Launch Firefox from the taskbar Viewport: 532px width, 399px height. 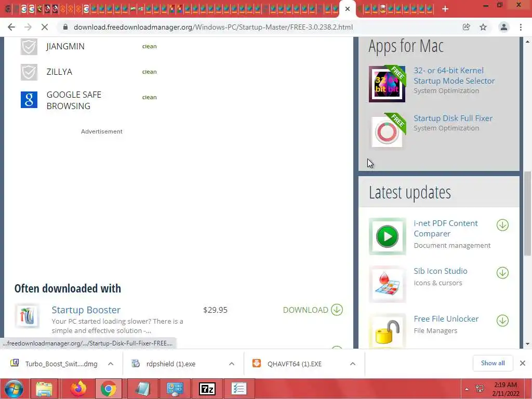point(78,389)
